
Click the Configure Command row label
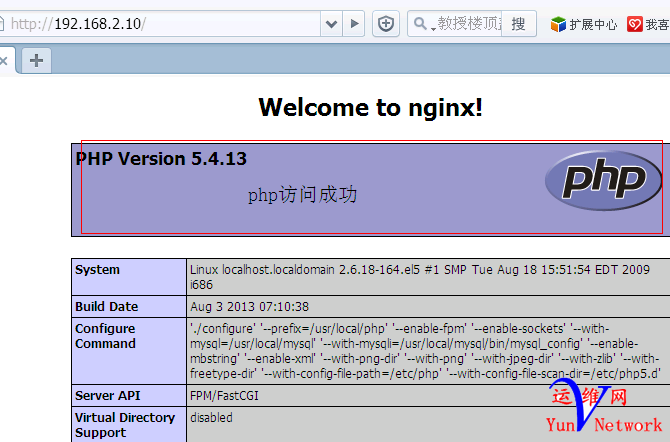coord(106,336)
